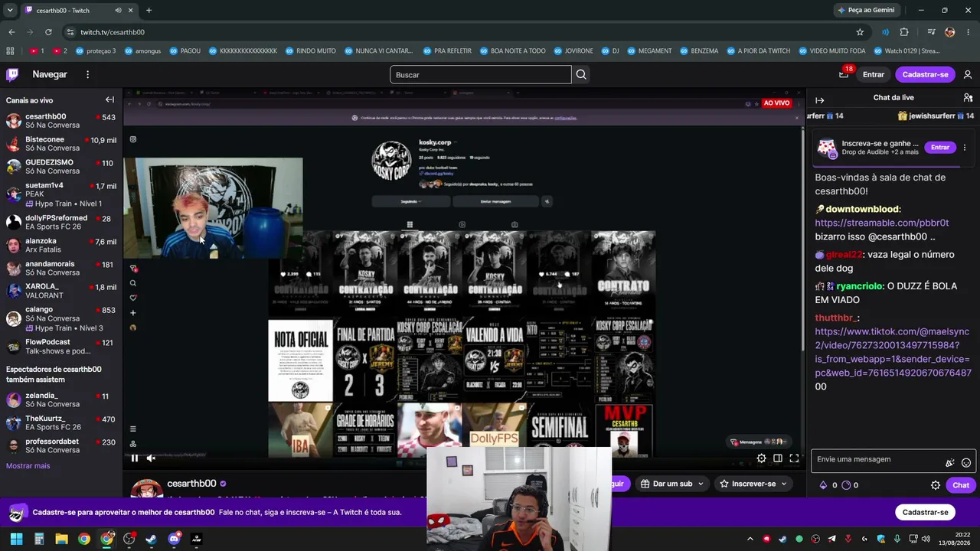The image size is (980, 551).
Task: Focus the Buscar search field
Action: pyautogui.click(x=481, y=74)
